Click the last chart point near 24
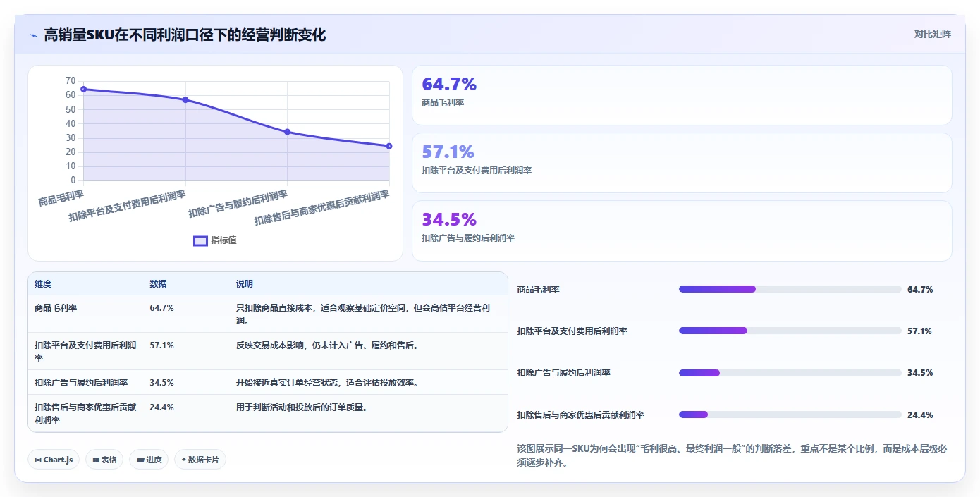 point(389,146)
